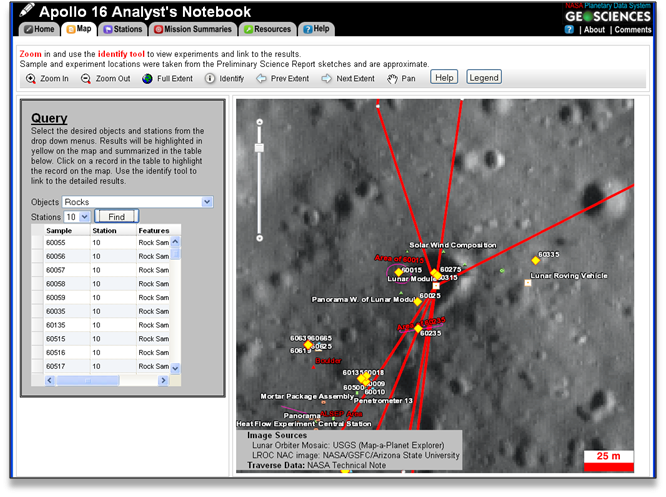Click the results table scroll right arrow
666x497 pixels.
(x=163, y=381)
